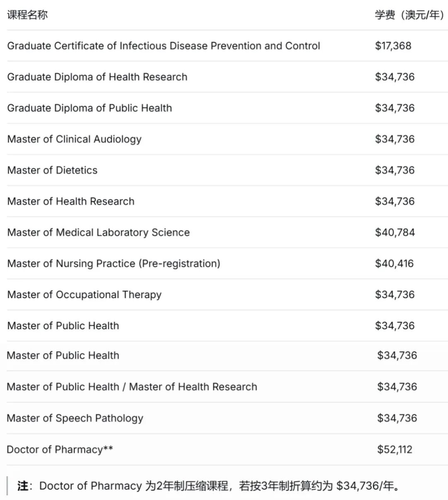The width and height of the screenshot is (448, 500).
Task: Click the $40,416 tuition amount
Action: click(x=394, y=263)
